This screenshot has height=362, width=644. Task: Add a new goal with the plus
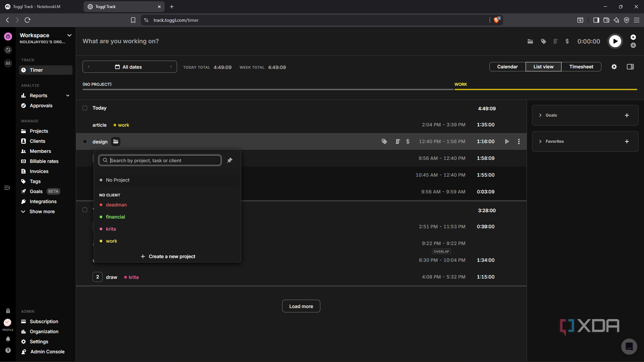pyautogui.click(x=627, y=115)
